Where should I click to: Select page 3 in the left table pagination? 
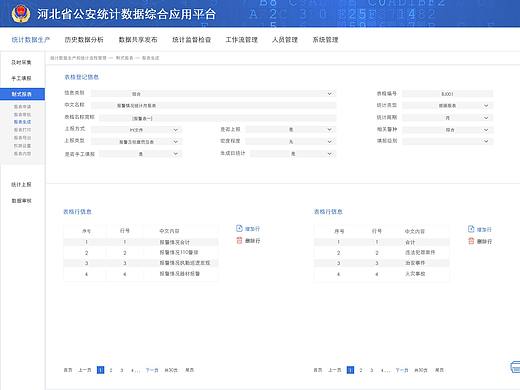(122, 370)
